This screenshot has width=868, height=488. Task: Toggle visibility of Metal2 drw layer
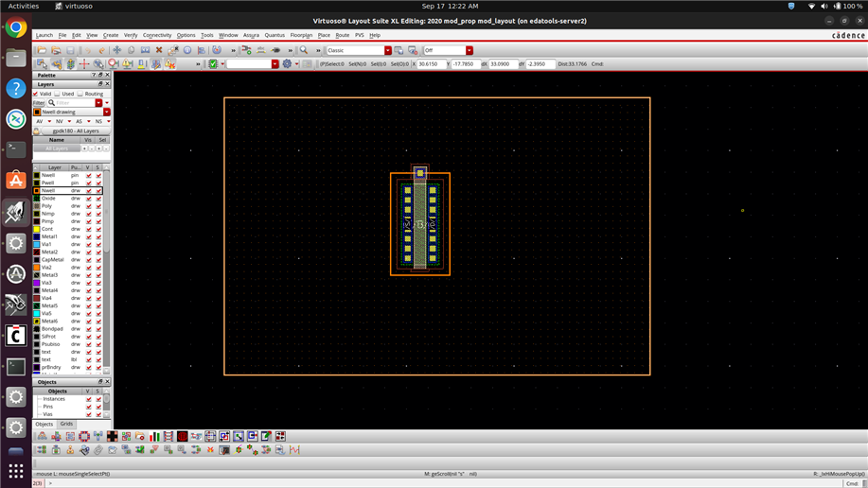(89, 253)
